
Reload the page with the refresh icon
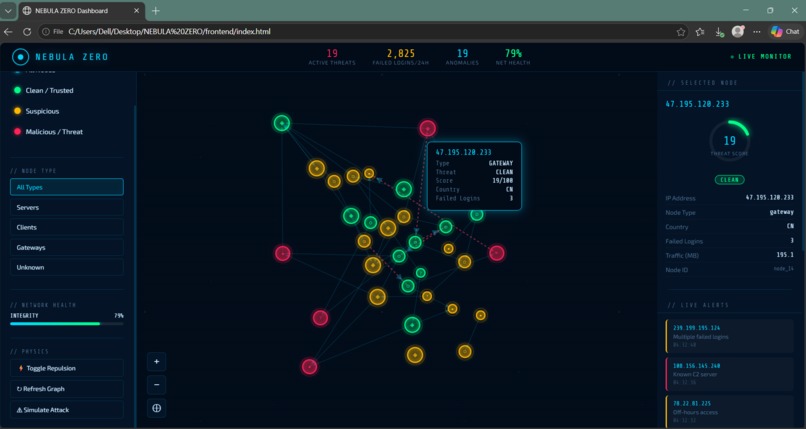click(x=27, y=32)
